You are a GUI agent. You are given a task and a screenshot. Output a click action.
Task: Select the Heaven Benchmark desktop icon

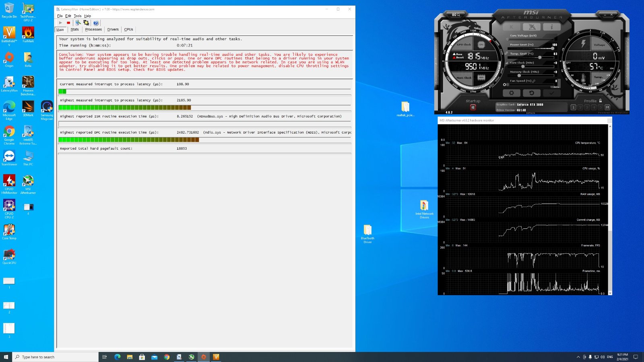(28, 86)
